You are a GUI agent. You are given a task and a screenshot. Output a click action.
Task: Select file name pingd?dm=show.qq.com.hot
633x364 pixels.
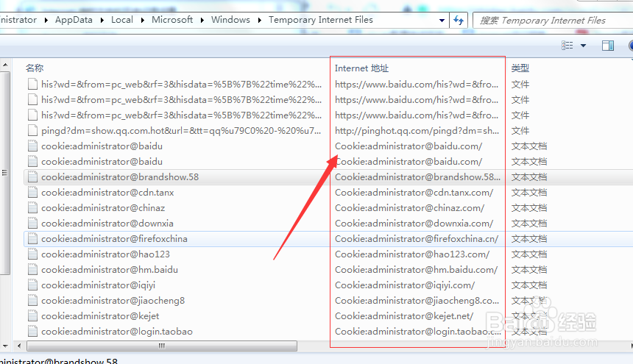[x=181, y=131]
